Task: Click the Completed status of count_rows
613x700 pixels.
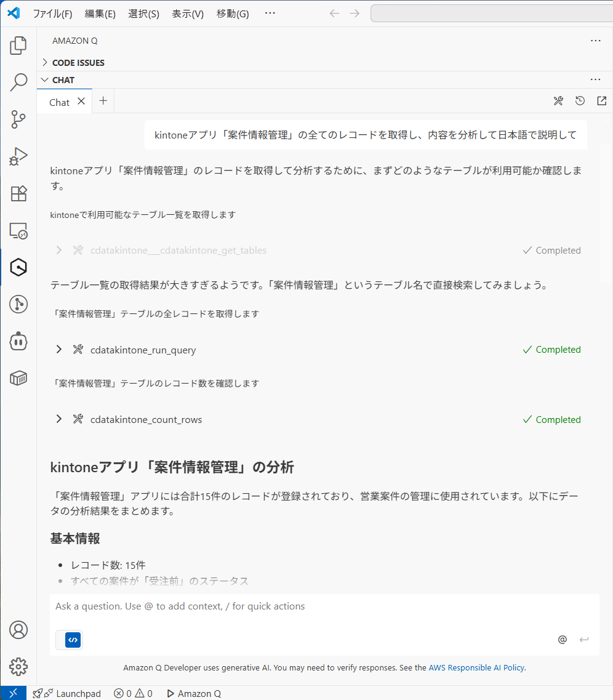Action: point(552,420)
